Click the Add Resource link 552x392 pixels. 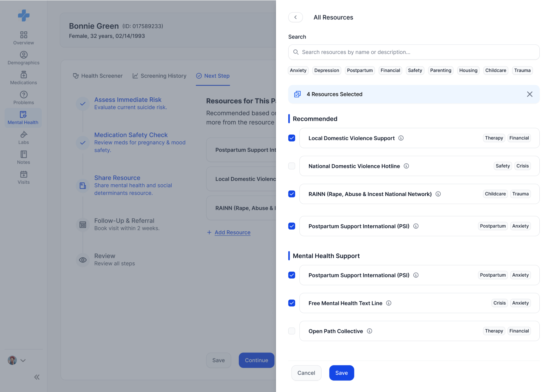click(232, 233)
